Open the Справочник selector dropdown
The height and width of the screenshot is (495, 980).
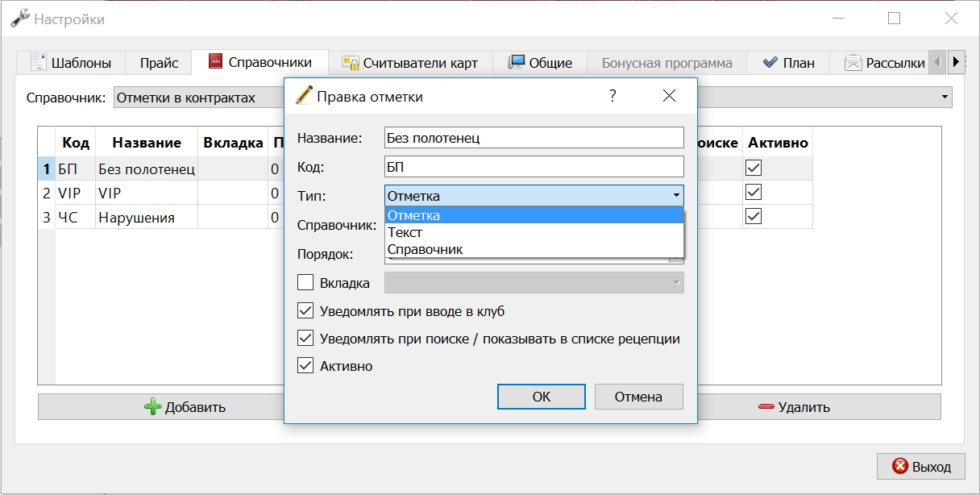[945, 98]
